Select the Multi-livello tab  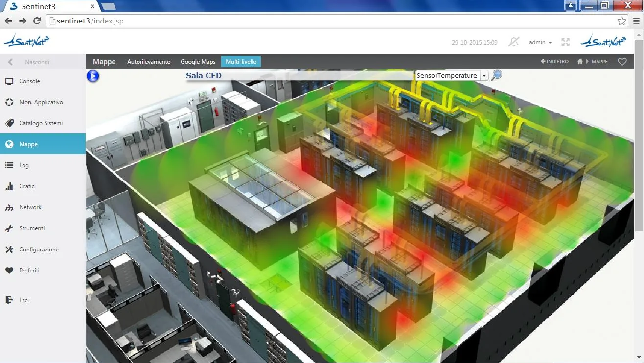(x=241, y=62)
